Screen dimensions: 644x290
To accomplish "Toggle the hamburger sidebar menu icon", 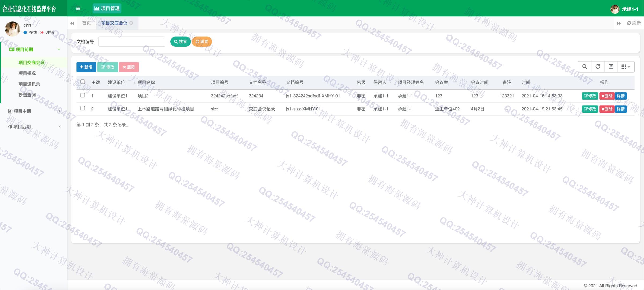I will pyautogui.click(x=78, y=8).
